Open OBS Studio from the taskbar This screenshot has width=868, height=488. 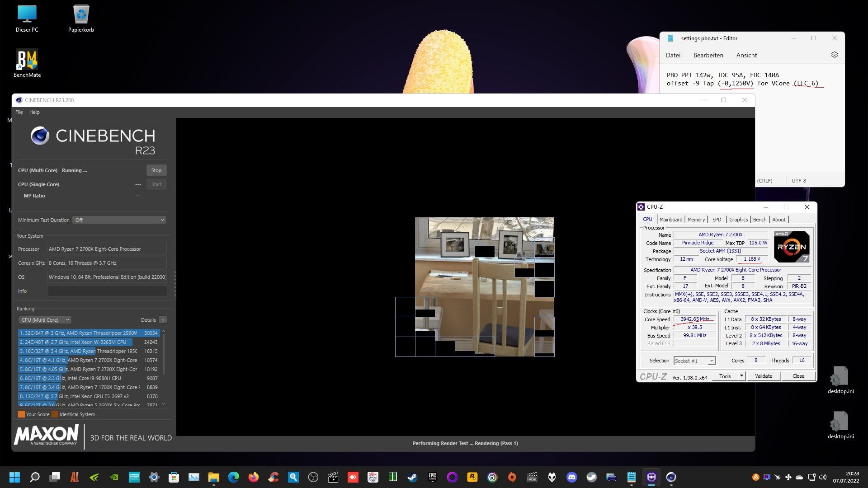pyautogui.click(x=313, y=477)
